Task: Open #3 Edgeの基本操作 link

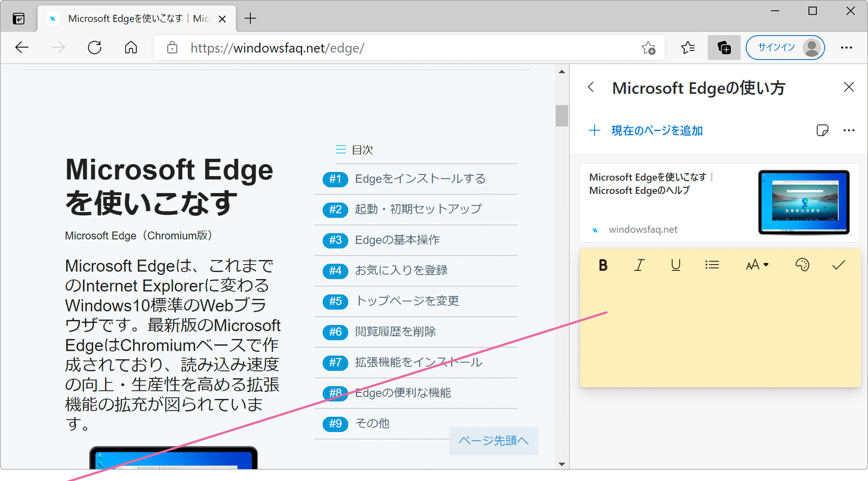Action: click(416, 240)
